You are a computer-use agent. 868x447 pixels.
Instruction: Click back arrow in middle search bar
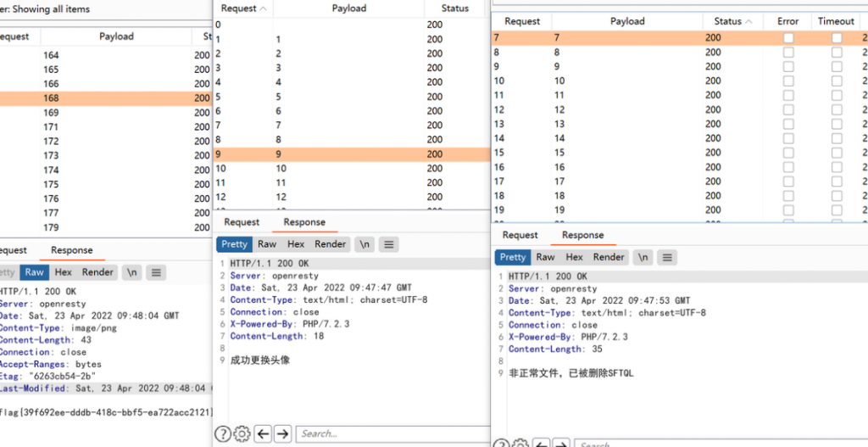(264, 433)
